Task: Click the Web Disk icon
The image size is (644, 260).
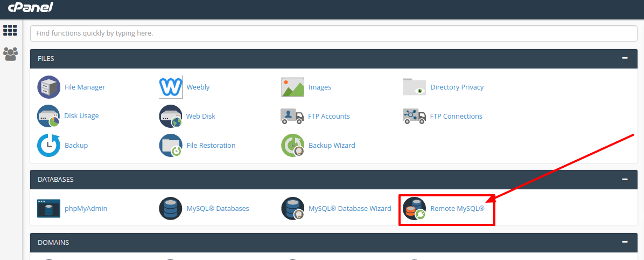Action: tap(171, 116)
